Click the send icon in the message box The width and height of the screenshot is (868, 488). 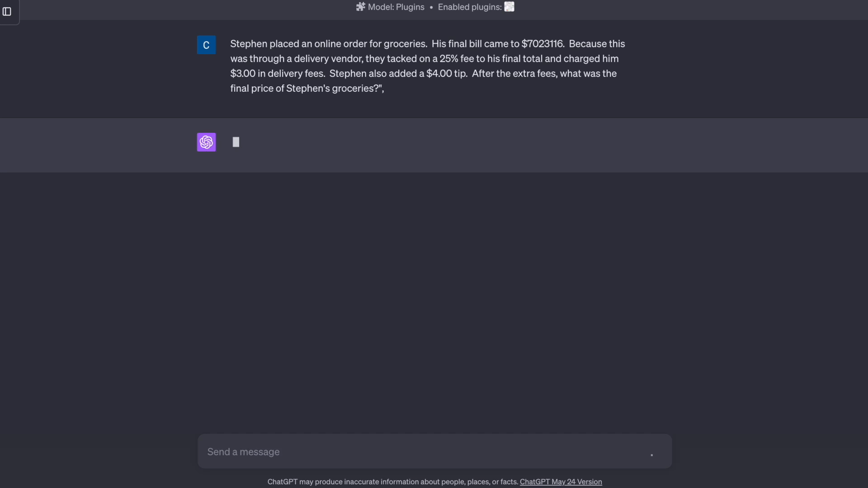coord(652,455)
